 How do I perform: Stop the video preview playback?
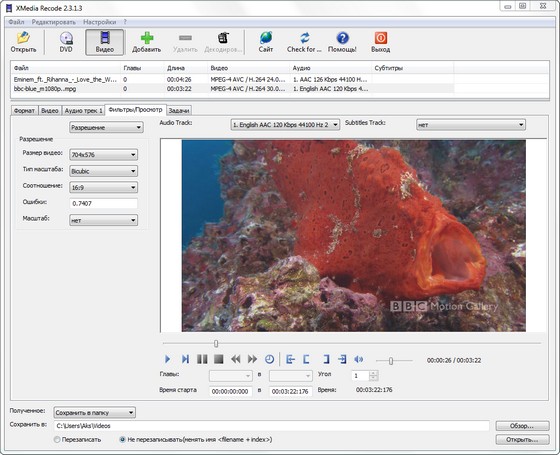219,359
